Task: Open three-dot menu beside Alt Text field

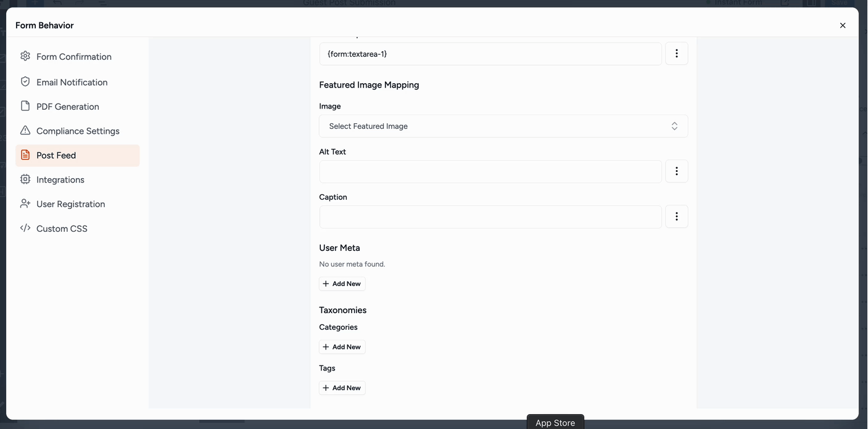Action: pos(676,171)
